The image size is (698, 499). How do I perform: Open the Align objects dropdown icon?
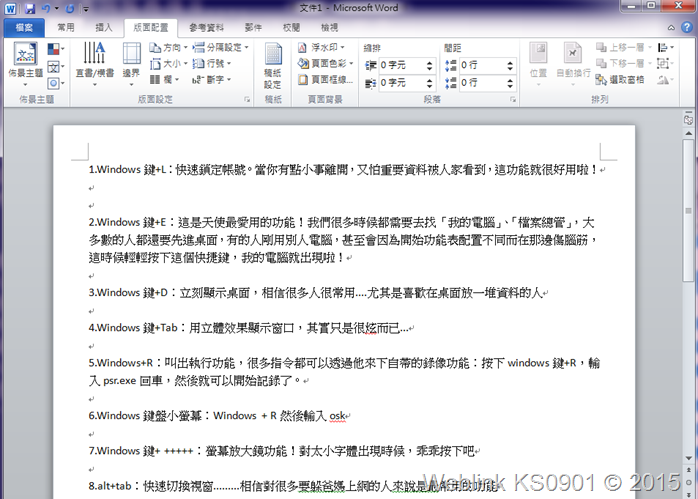(x=666, y=47)
